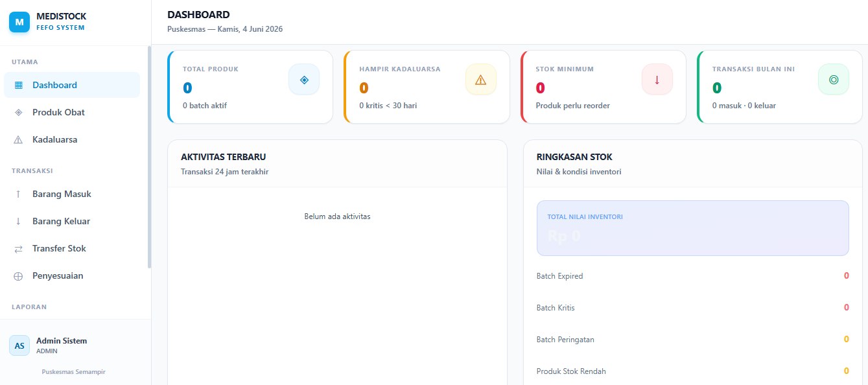This screenshot has width=868, height=385.
Task: Click the Barang Keluar down-arrow icon
Action: click(x=18, y=221)
